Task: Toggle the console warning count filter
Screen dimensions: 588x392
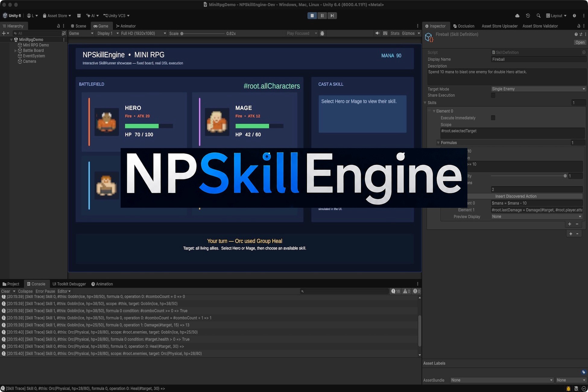Action: pyautogui.click(x=407, y=291)
